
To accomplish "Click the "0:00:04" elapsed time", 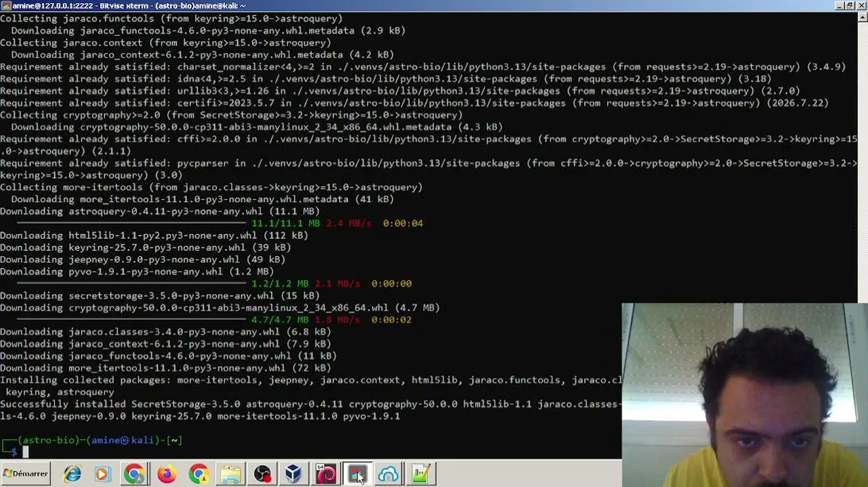I will click(x=403, y=223).
